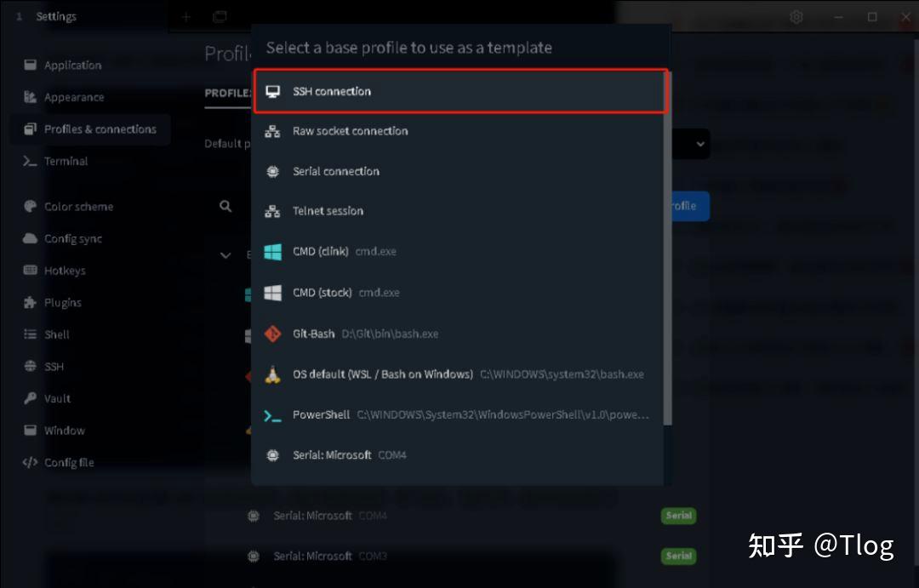This screenshot has width=919, height=588.
Task: Click the plus new tab button
Action: 186,17
